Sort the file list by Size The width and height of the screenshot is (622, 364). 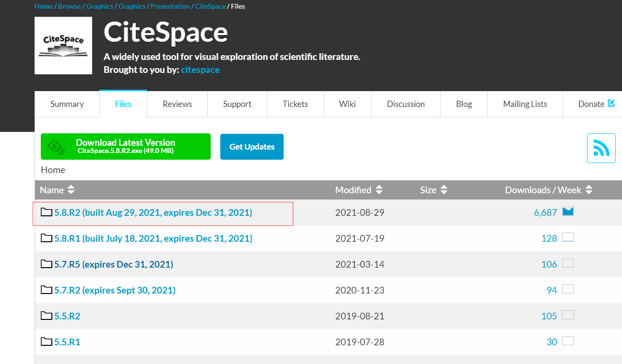click(434, 190)
